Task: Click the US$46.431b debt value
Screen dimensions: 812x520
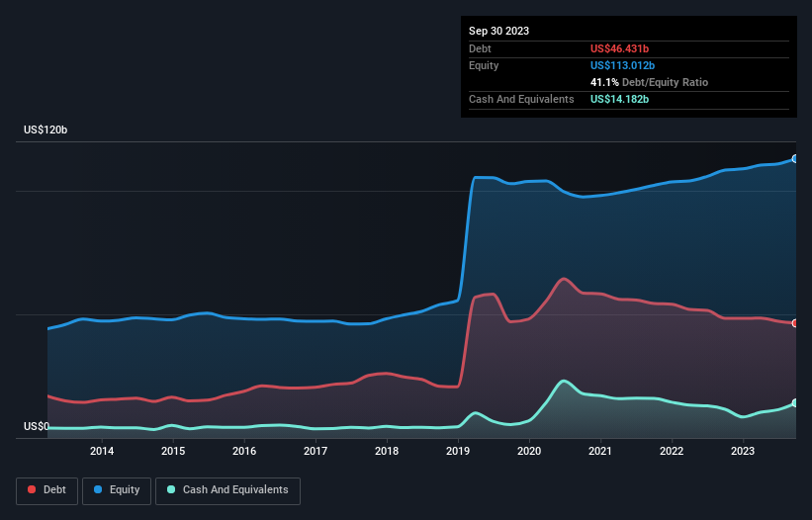Action: 619,48
